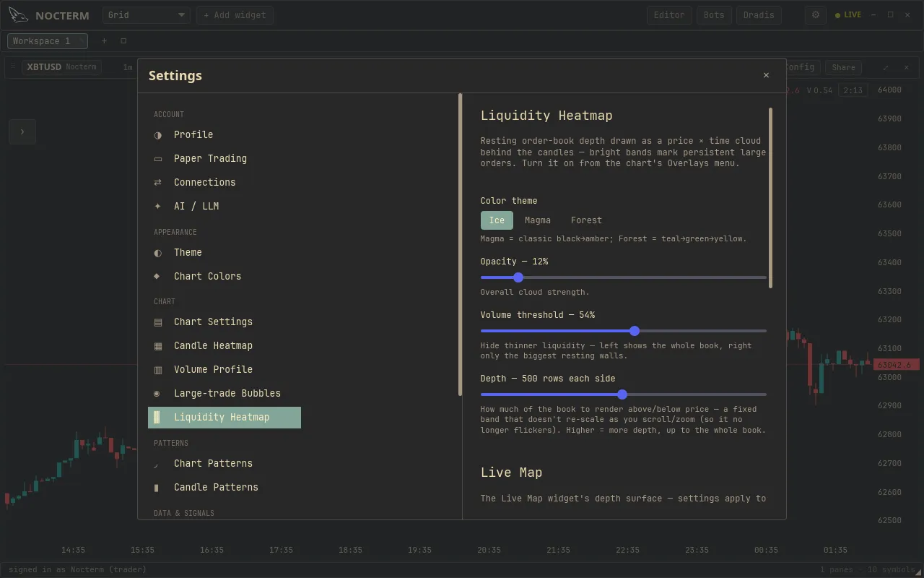The height and width of the screenshot is (578, 924).
Task: Open the Profile settings section
Action: [225, 135]
